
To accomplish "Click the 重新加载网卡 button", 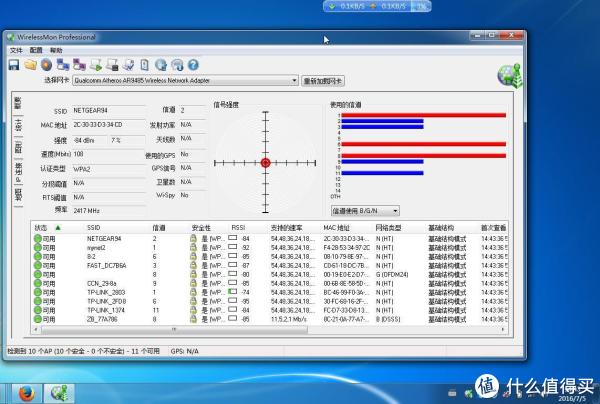I will (323, 81).
